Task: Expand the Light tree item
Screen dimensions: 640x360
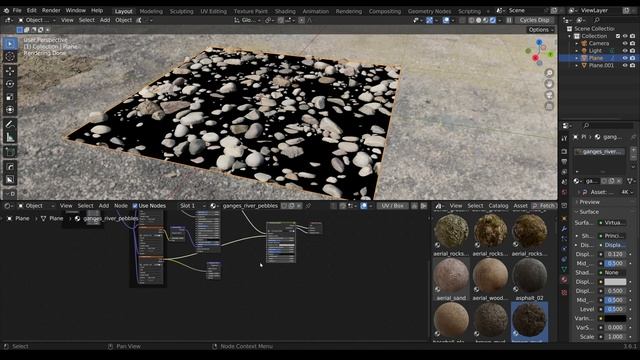Action: 577,51
